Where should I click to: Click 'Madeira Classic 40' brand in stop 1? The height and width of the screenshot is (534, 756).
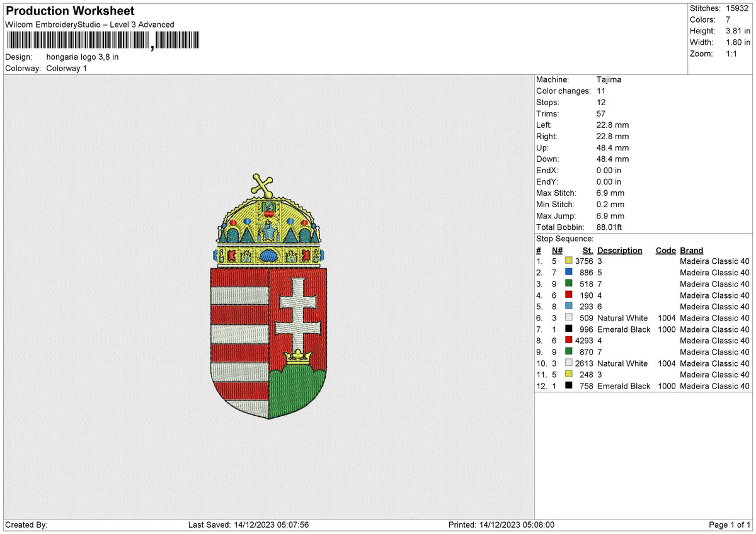pyautogui.click(x=714, y=261)
